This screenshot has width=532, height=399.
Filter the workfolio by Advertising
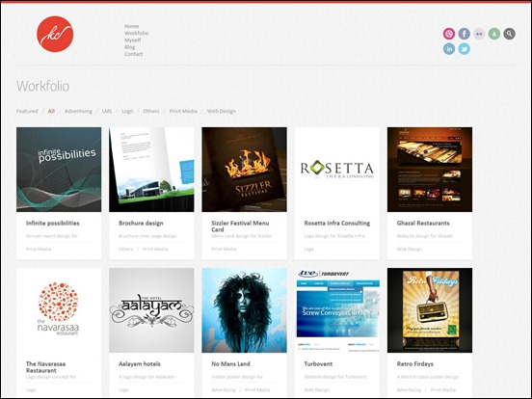(78, 111)
